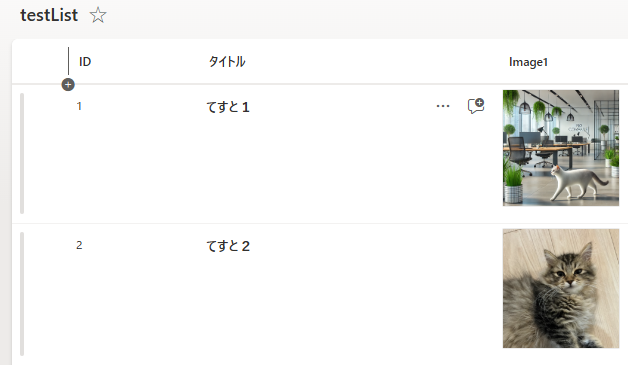This screenshot has width=628, height=365.
Task: Click the plus icon to add a column
Action: (68, 85)
